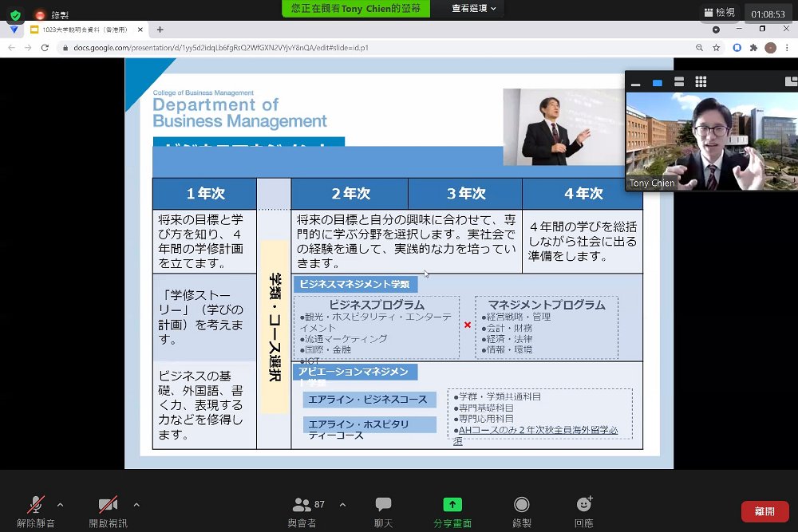Open the extensions puzzle icon
Image resolution: width=798 pixels, height=532 pixels.
pyautogui.click(x=754, y=48)
